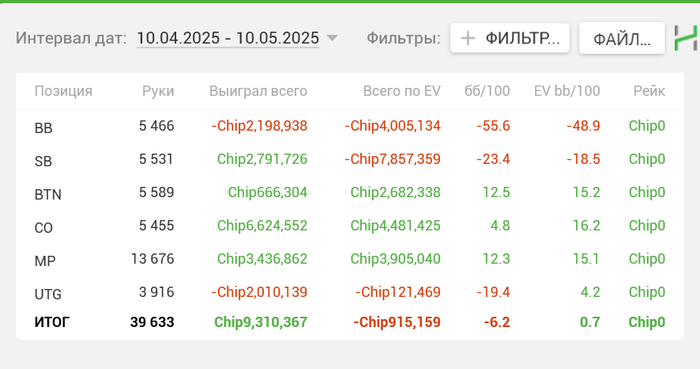Open the ФАЙЛ button
Viewport: 700px width, 369px height.
(622, 38)
